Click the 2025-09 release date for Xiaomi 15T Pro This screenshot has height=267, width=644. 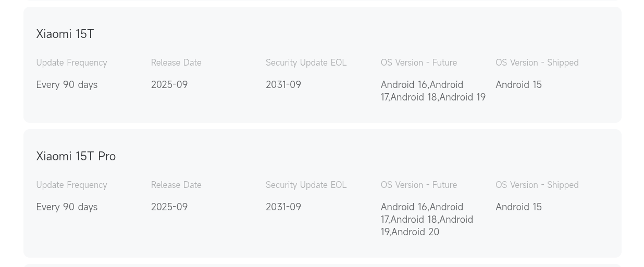(x=169, y=207)
